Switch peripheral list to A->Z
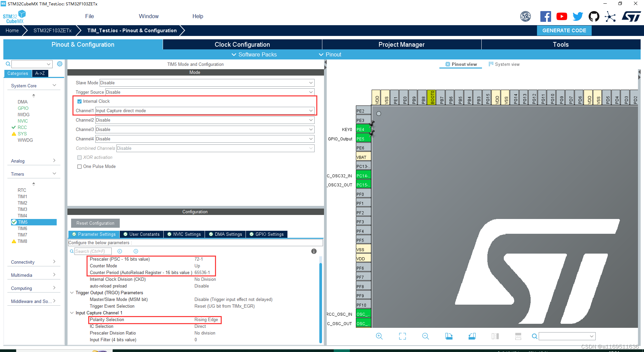Image resolution: width=644 pixels, height=352 pixels. pos(40,73)
